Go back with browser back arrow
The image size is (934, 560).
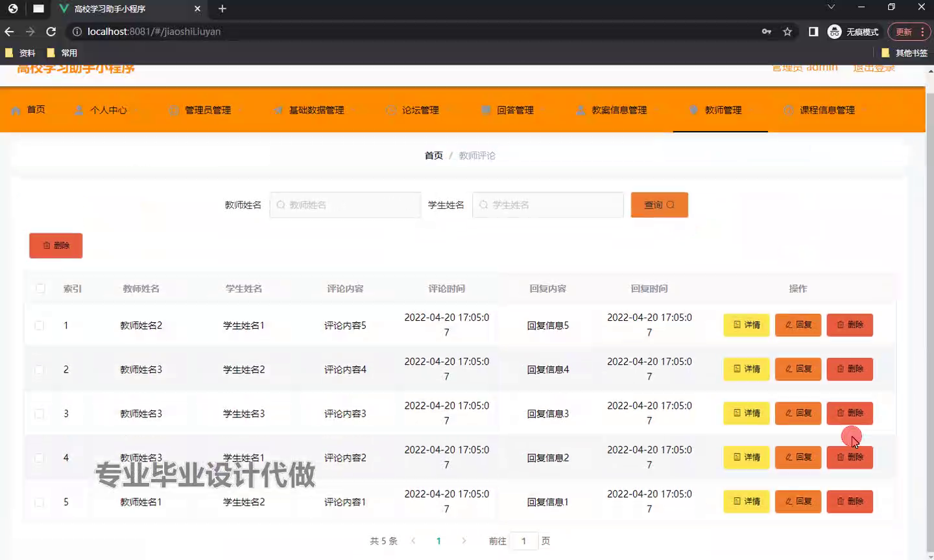click(x=9, y=31)
